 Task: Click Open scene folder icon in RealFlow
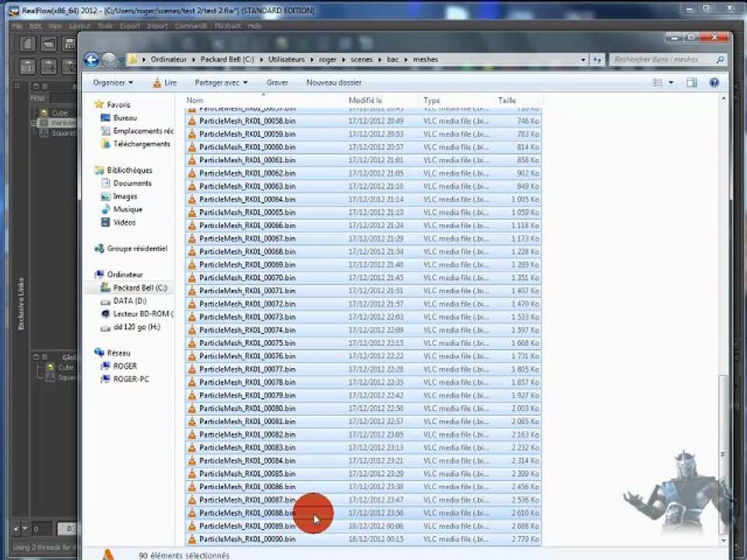point(48,44)
